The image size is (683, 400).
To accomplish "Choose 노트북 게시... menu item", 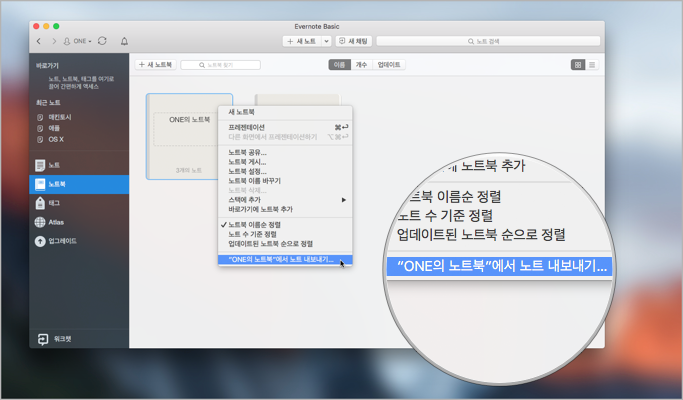I will click(285, 162).
